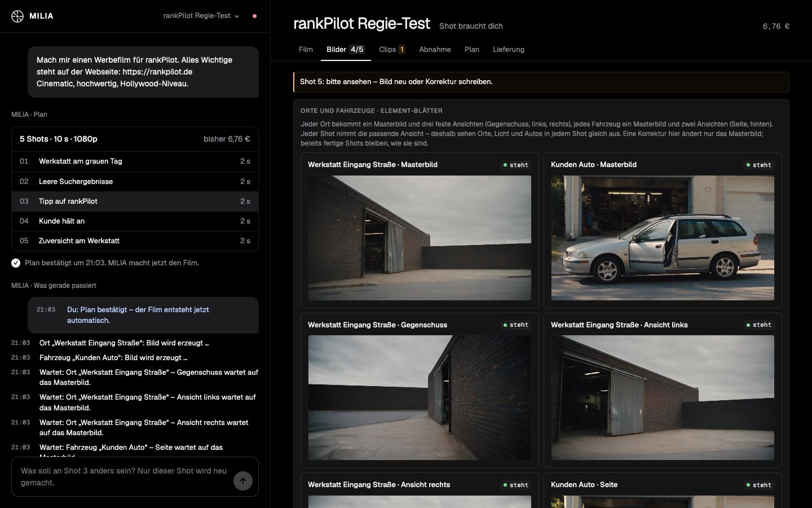Image resolution: width=812 pixels, height=508 pixels.
Task: Focus the Shot 3 correction text field
Action: coord(122,476)
